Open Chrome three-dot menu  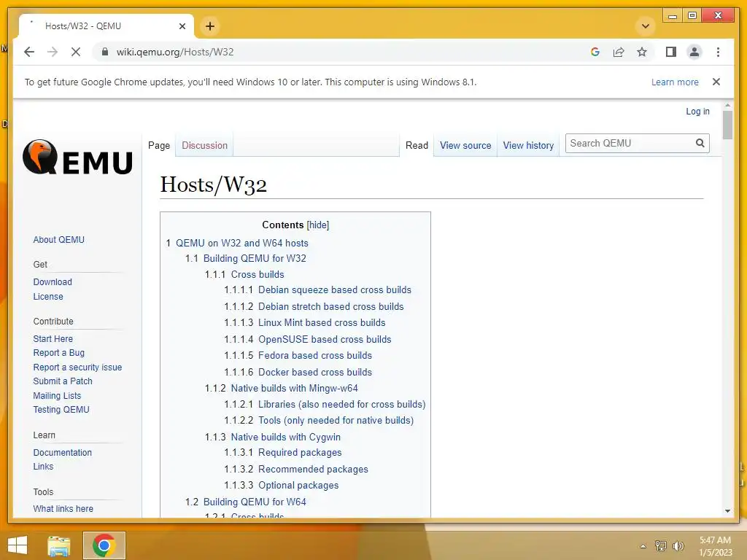pos(718,52)
